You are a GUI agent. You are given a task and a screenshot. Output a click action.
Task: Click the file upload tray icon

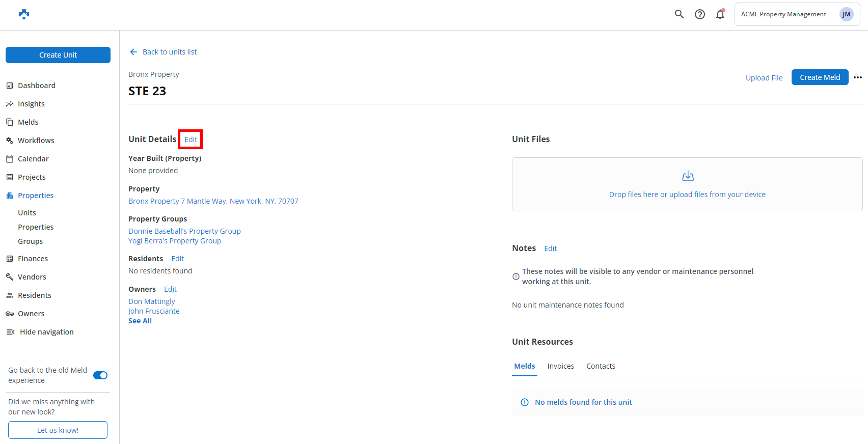coord(688,176)
